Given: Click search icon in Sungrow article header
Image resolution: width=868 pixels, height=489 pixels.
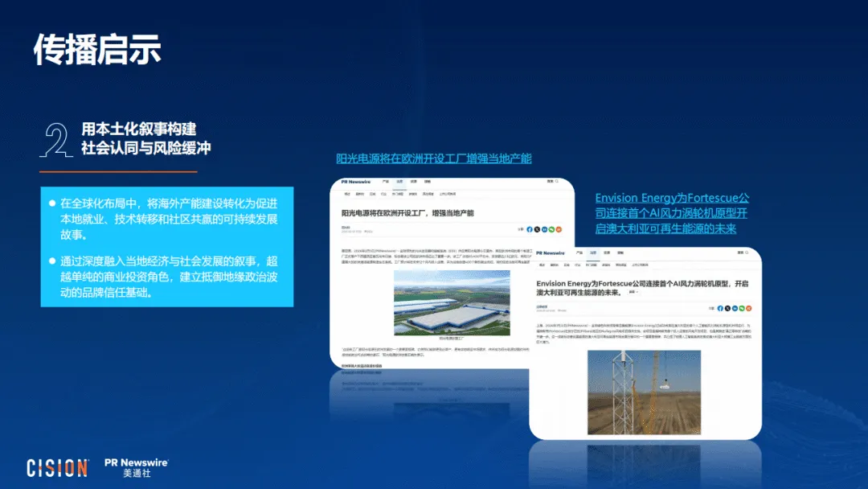Looking at the screenshot, I should click(557, 181).
